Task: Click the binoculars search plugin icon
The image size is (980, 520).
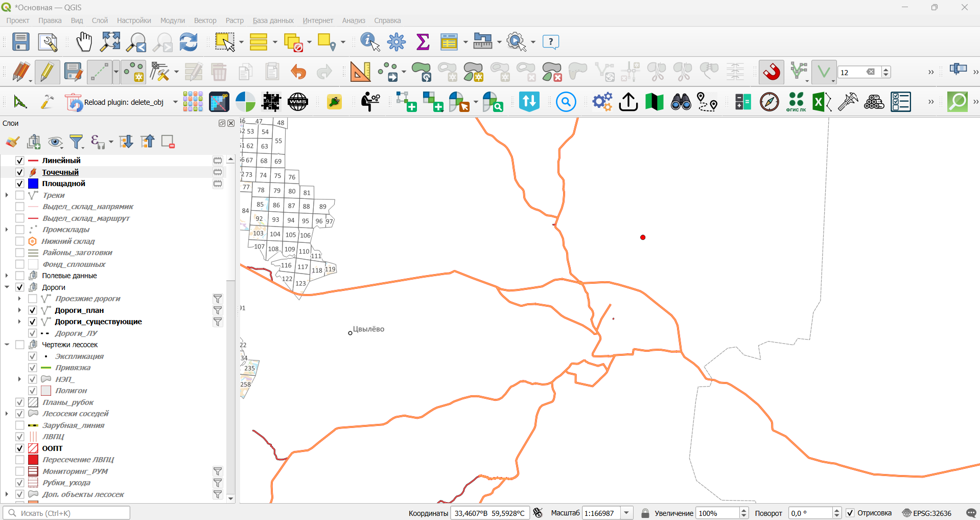Action: (x=681, y=102)
